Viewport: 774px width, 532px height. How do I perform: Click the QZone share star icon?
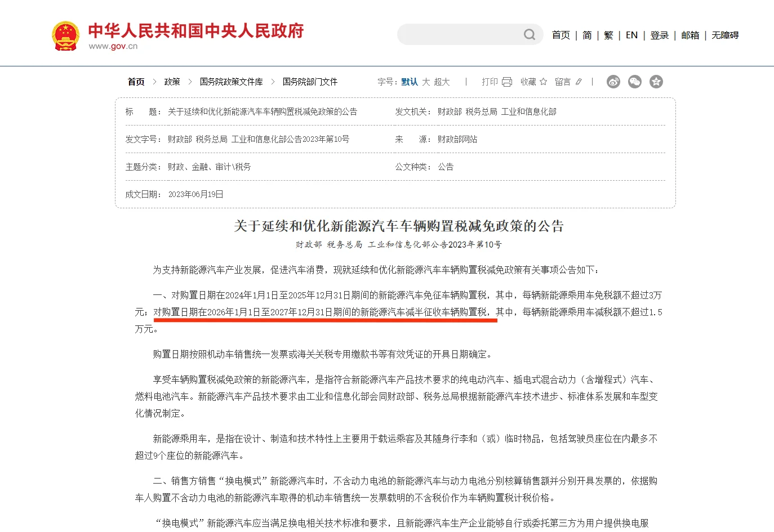[x=656, y=82]
